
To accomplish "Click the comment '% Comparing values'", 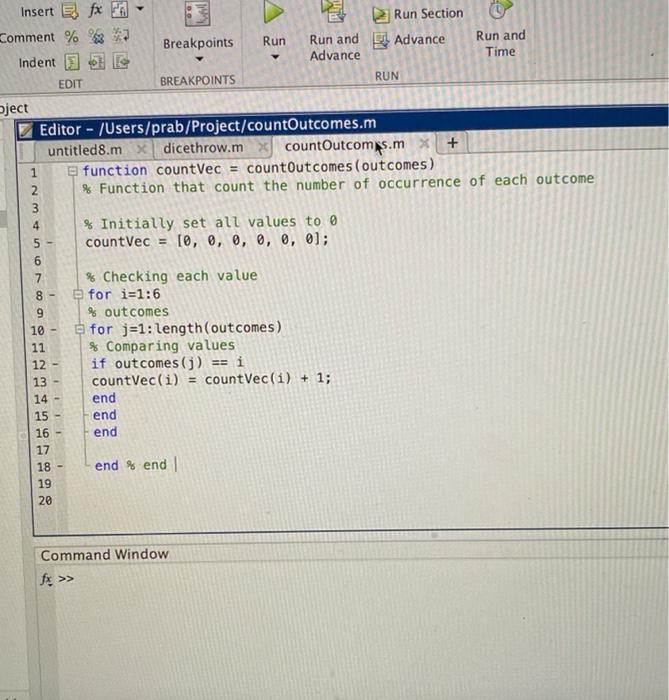I will coord(162,346).
